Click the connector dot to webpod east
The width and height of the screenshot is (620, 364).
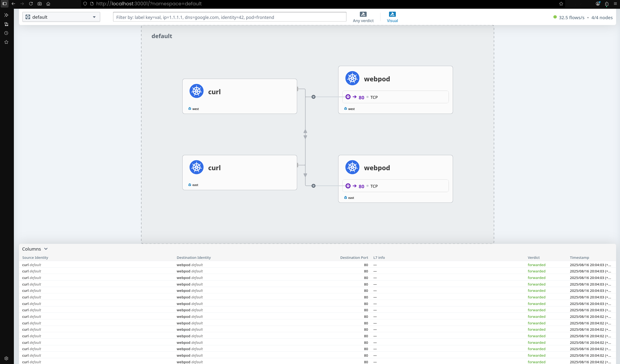pyautogui.click(x=313, y=186)
